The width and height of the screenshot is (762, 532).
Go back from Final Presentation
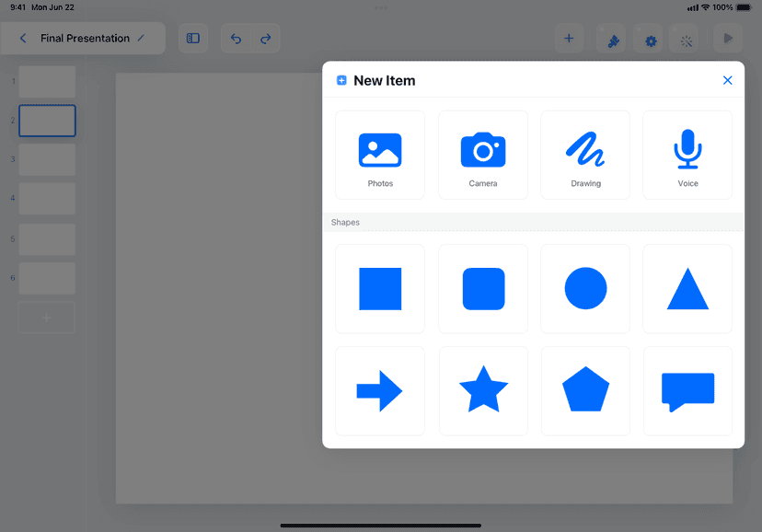[x=23, y=39]
